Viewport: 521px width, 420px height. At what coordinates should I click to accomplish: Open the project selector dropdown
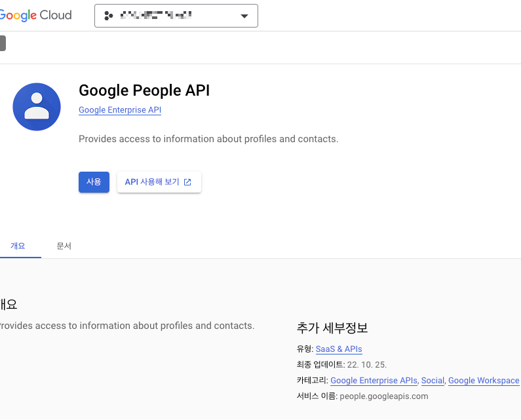click(176, 16)
